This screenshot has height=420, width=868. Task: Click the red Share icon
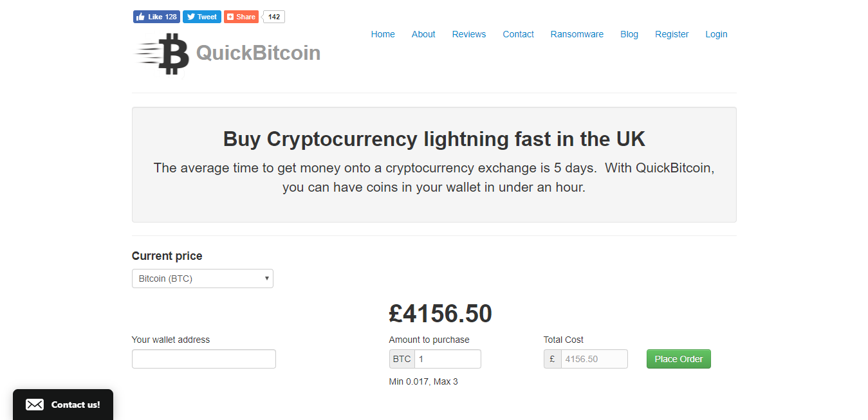(x=230, y=16)
